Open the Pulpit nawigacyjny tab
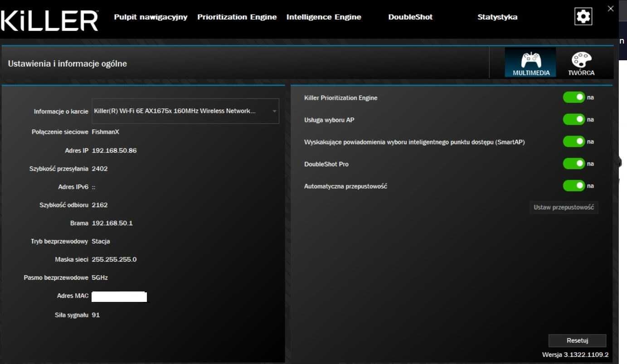The width and height of the screenshot is (627, 364). (151, 17)
